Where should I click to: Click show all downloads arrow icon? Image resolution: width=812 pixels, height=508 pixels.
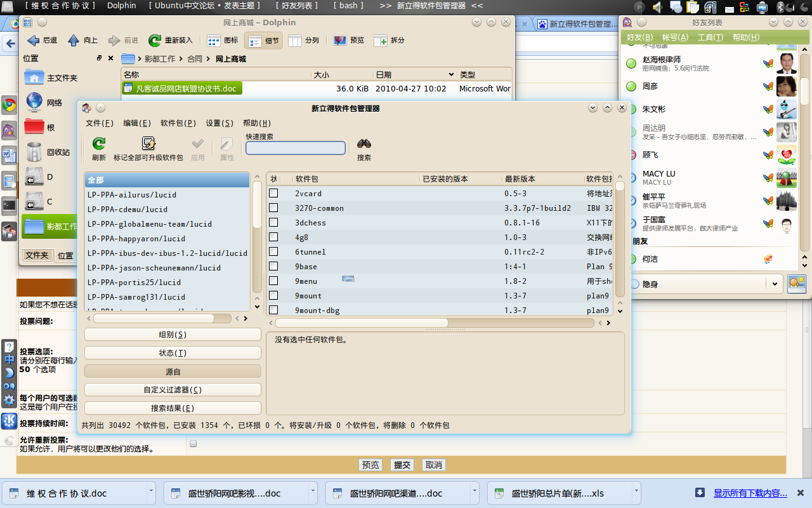coord(700,493)
